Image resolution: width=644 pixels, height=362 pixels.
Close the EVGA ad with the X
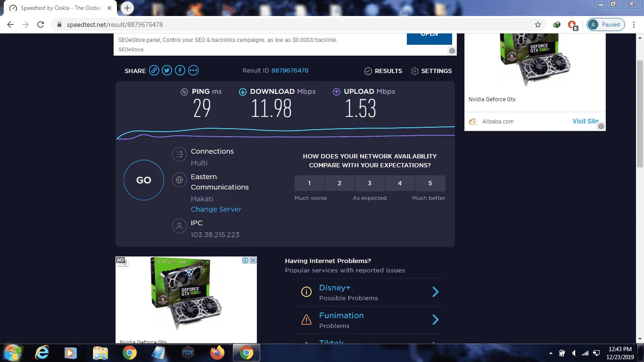tap(253, 260)
